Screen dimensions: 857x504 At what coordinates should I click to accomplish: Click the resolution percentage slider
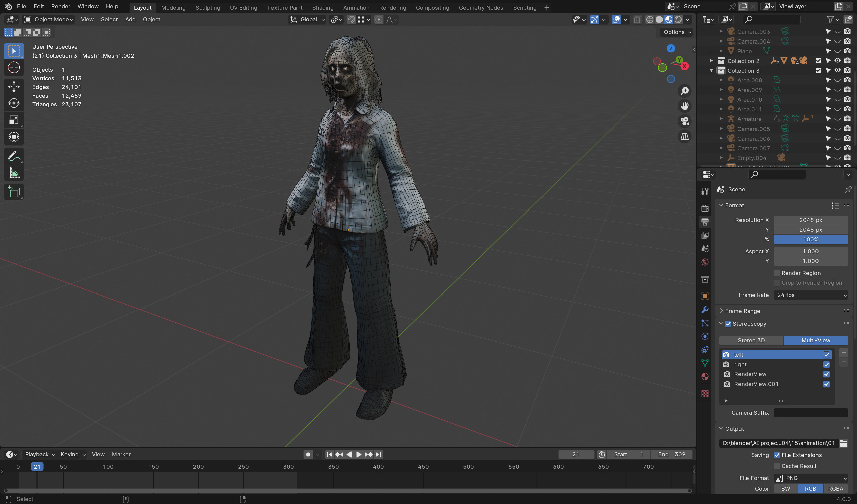pos(811,239)
